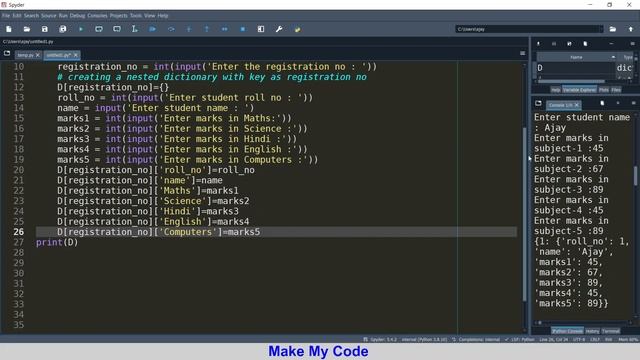640x360 pixels.
Task: Open the PYTHONPATH manager Python icon
Action: click(297, 29)
